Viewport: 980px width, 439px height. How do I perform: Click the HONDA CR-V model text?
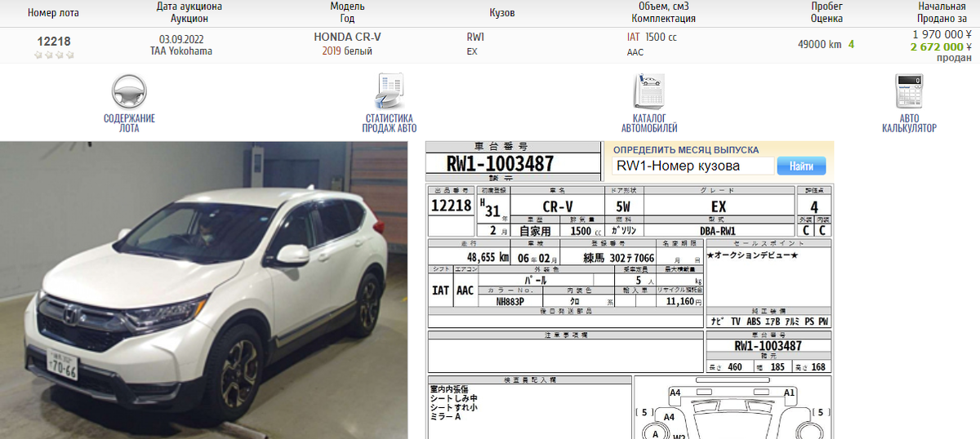tap(347, 38)
